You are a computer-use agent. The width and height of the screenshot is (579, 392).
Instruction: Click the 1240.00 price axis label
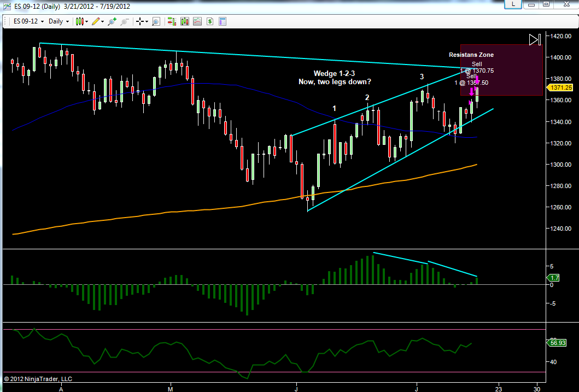(560, 229)
